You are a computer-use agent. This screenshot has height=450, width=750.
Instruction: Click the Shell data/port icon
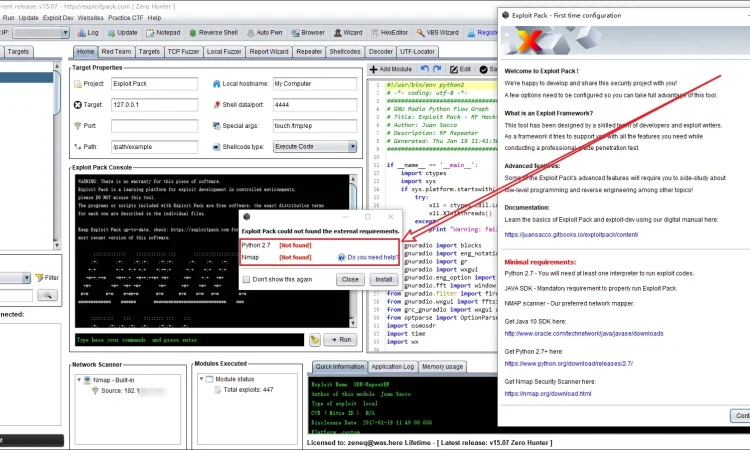(x=217, y=105)
